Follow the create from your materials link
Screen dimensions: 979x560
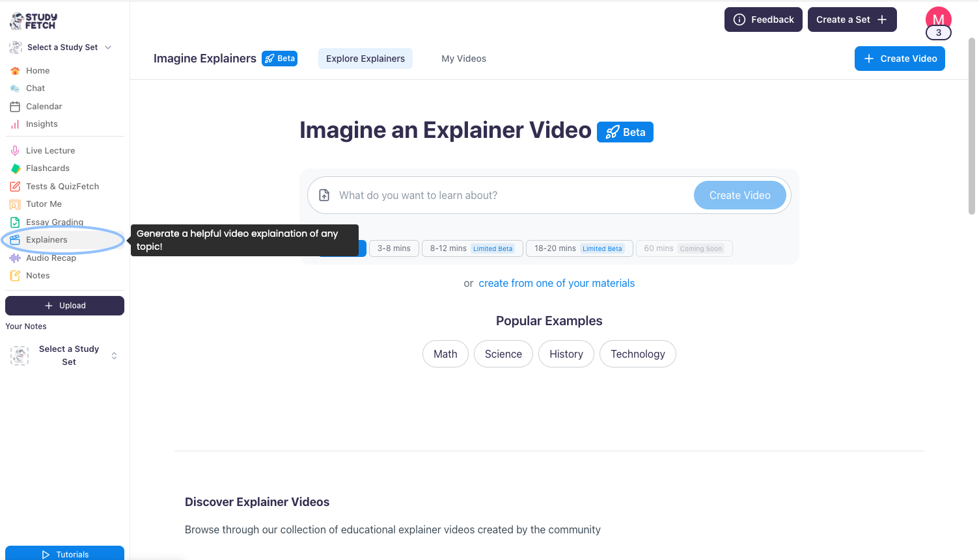point(557,283)
